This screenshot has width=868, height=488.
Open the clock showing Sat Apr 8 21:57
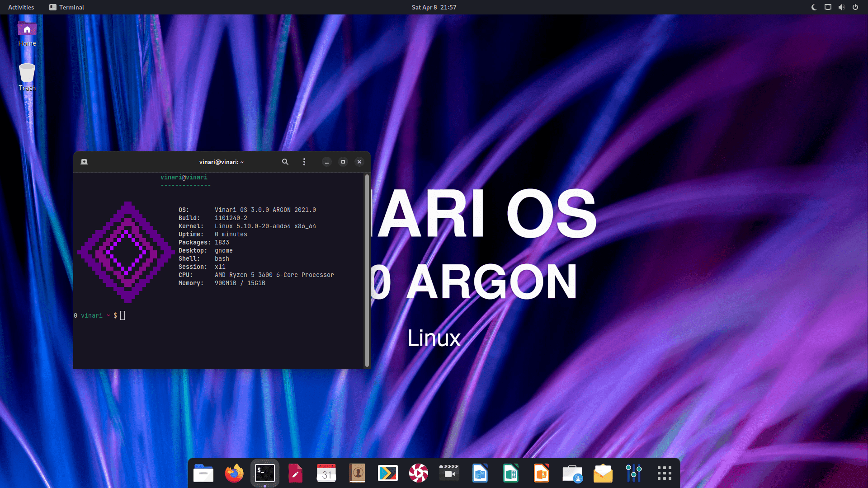pos(434,7)
